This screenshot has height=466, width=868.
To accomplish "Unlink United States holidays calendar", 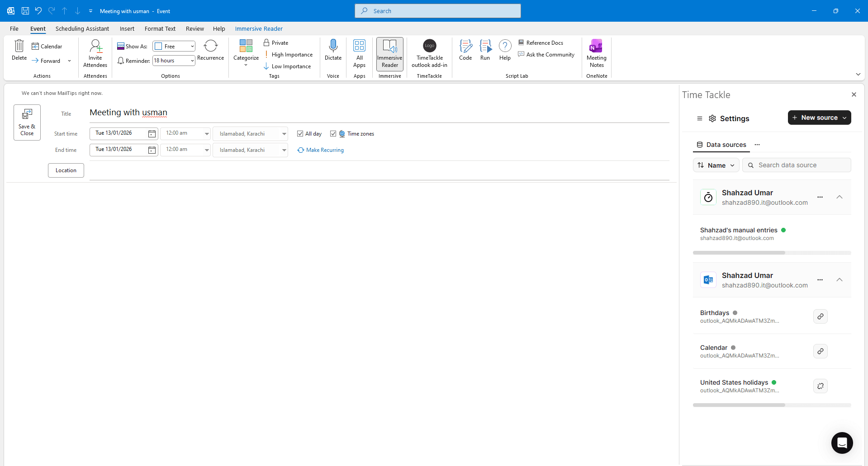I will click(x=820, y=386).
